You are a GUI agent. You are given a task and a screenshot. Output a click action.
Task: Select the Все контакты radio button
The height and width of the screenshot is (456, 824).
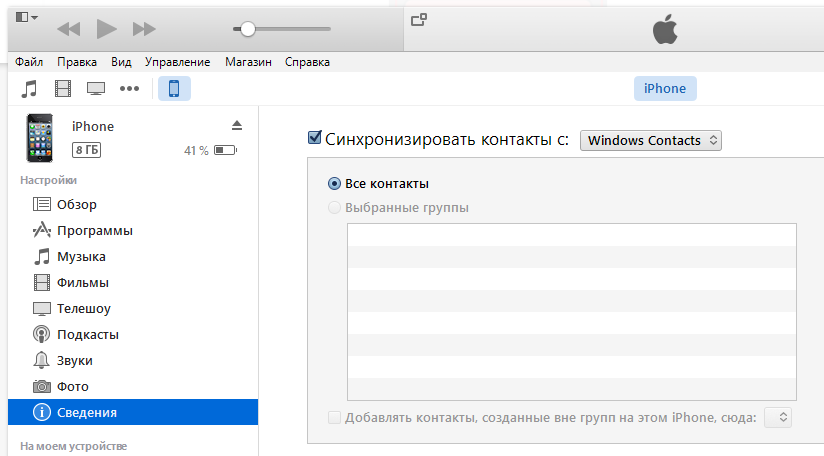tap(334, 184)
